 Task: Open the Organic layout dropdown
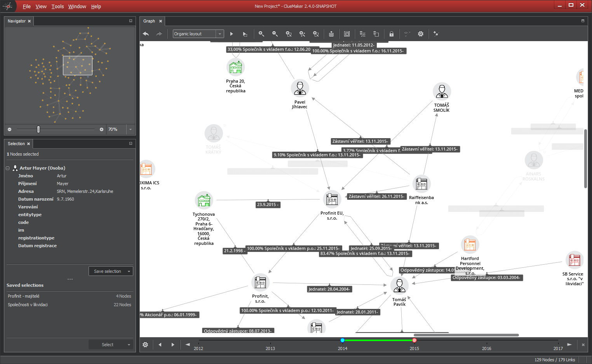click(220, 34)
